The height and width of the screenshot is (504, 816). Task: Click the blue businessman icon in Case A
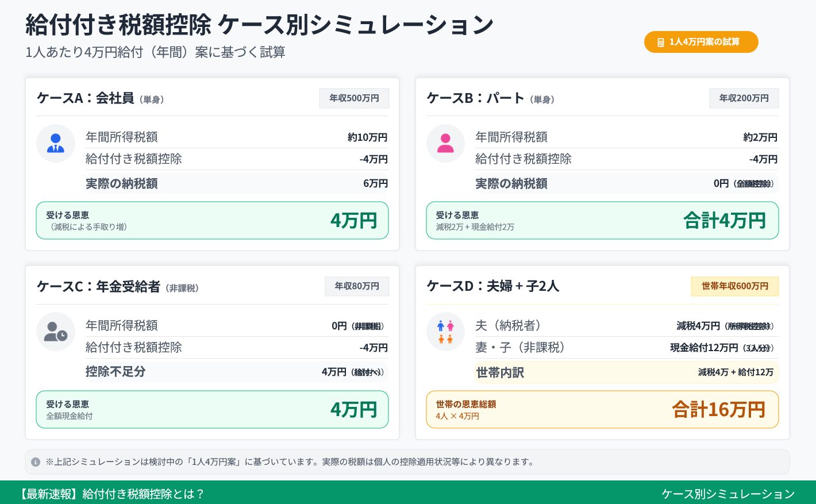[x=56, y=143]
